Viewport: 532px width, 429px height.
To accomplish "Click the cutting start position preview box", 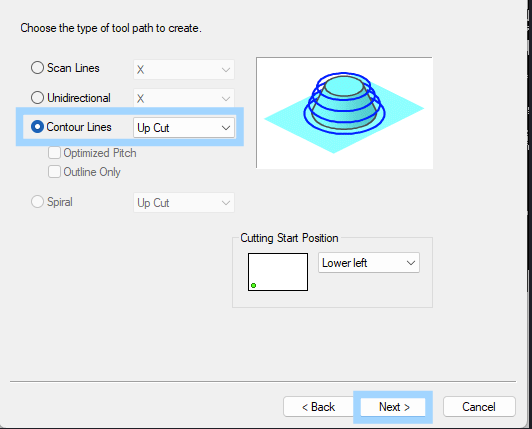I will (278, 272).
